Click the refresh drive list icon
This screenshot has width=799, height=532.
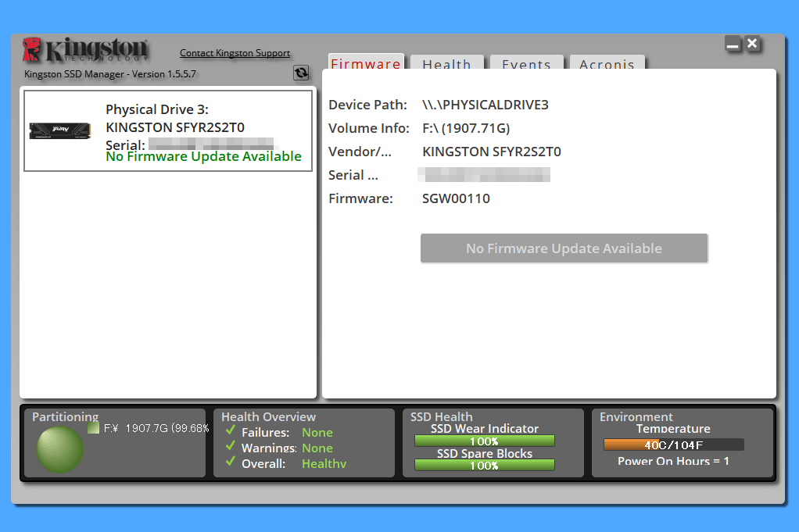click(301, 73)
